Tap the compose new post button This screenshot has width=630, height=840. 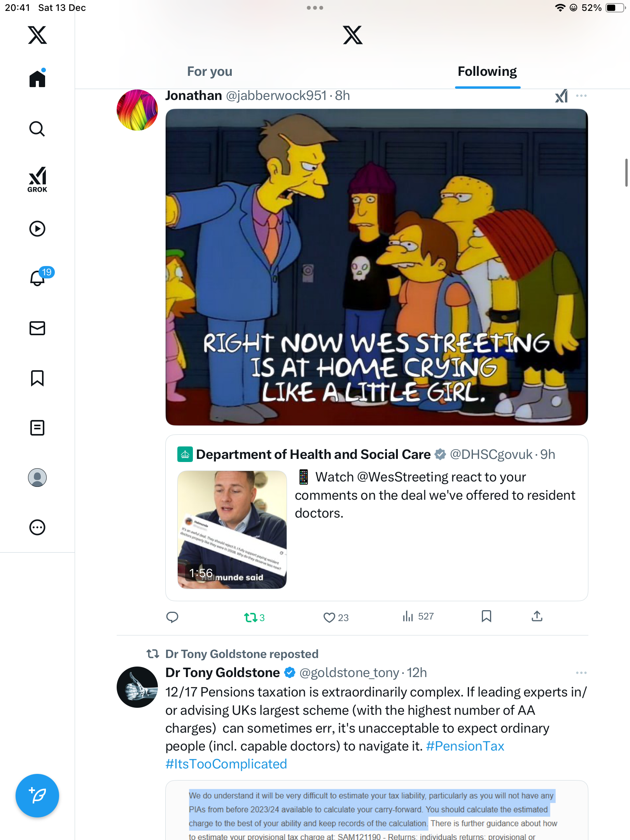[37, 796]
